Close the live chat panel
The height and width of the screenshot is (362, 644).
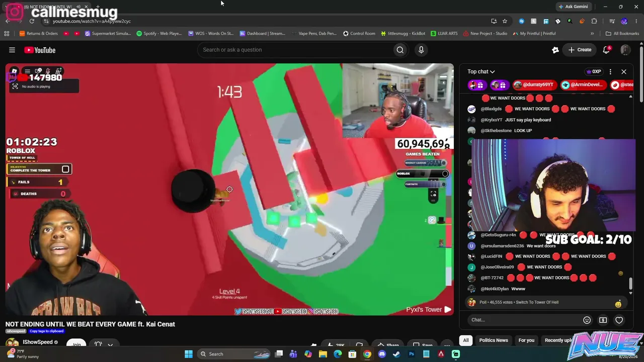click(x=624, y=71)
